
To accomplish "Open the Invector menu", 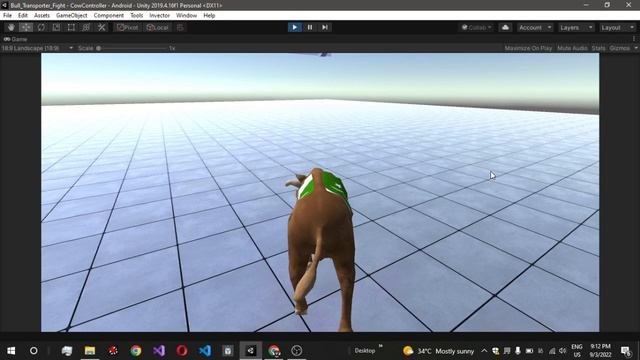I will 160,16.
